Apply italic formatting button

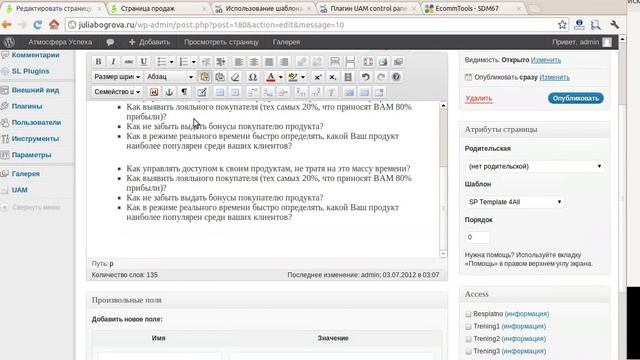click(x=113, y=62)
